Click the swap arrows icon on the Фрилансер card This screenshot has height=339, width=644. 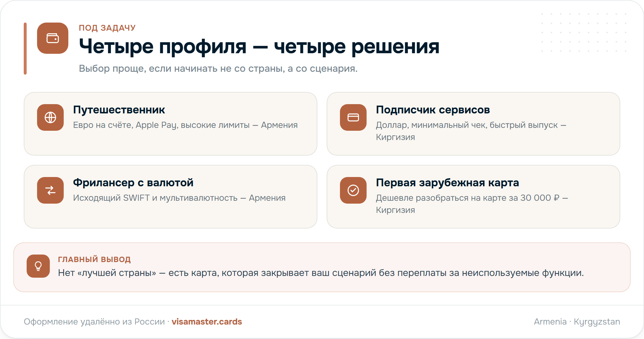pos(50,190)
